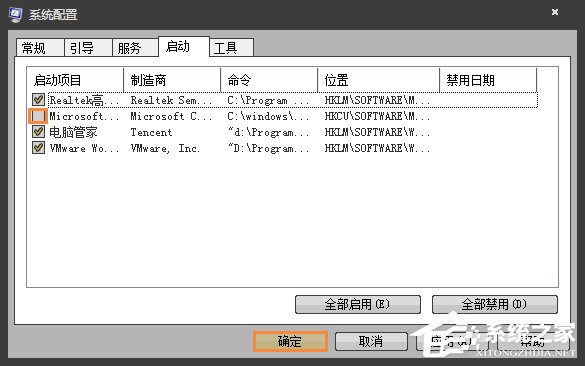The width and height of the screenshot is (585, 366).
Task: Select the Realtek高... row name
Action: point(84,100)
